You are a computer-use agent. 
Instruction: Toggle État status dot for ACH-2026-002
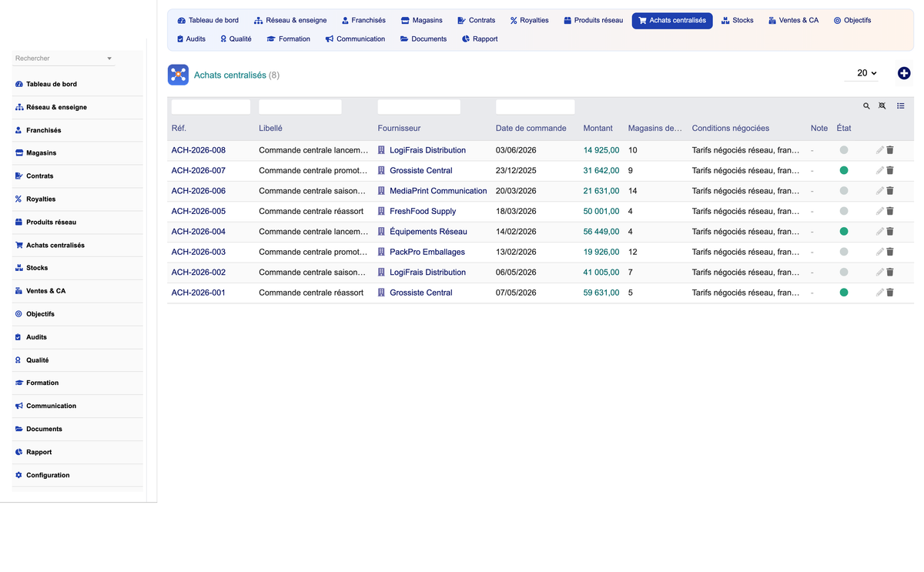(844, 273)
